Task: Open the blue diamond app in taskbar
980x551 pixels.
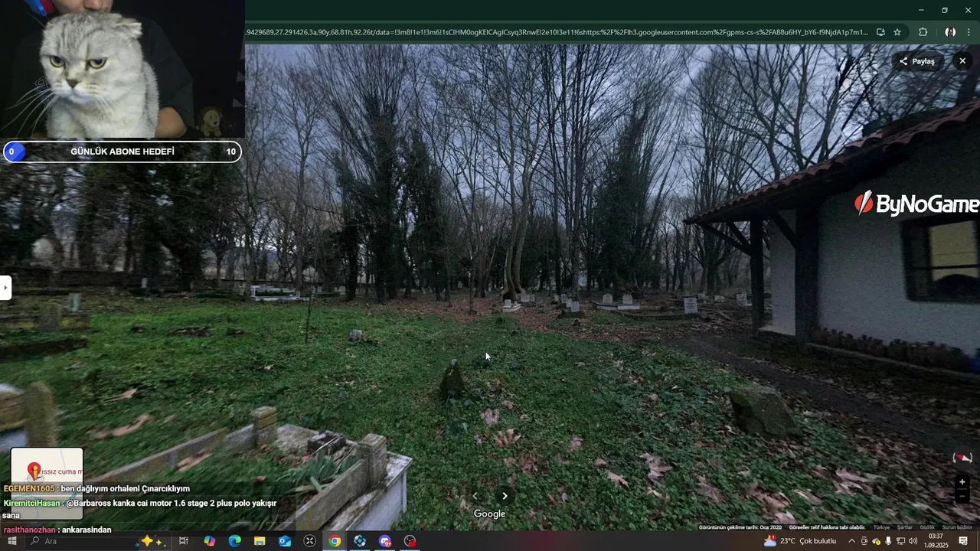Action: tap(360, 541)
